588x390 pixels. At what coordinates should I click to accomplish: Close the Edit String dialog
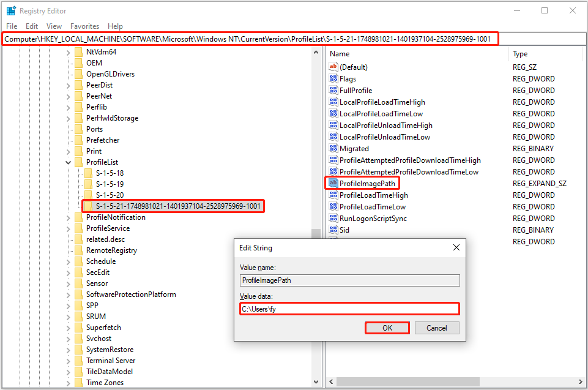point(456,247)
